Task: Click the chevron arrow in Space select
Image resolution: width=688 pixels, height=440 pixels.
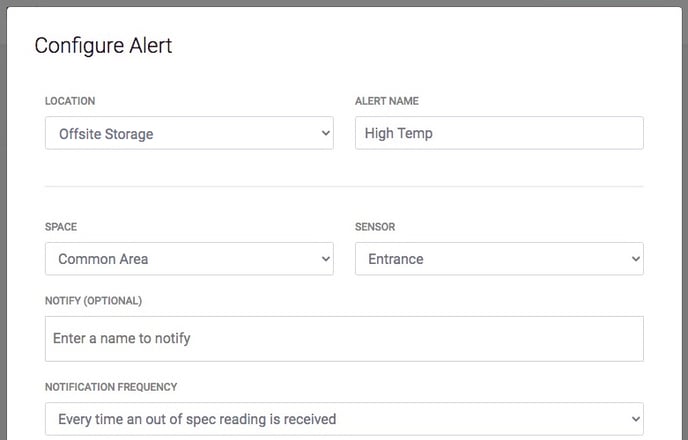Action: (x=326, y=259)
